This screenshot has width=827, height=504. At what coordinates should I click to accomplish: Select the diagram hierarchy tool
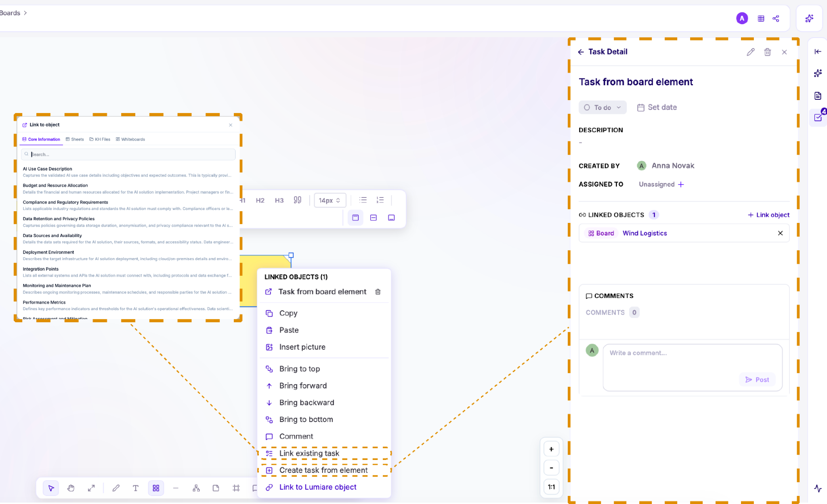(x=196, y=488)
